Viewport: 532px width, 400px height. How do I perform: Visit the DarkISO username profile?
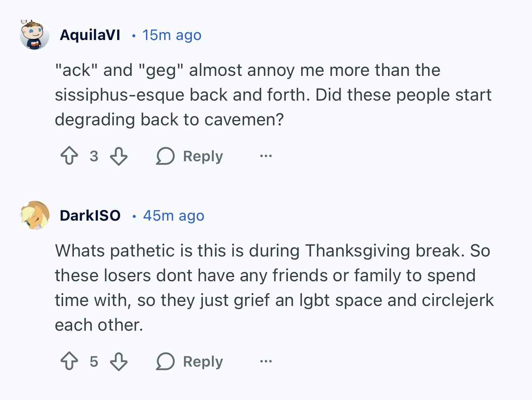coord(90,215)
